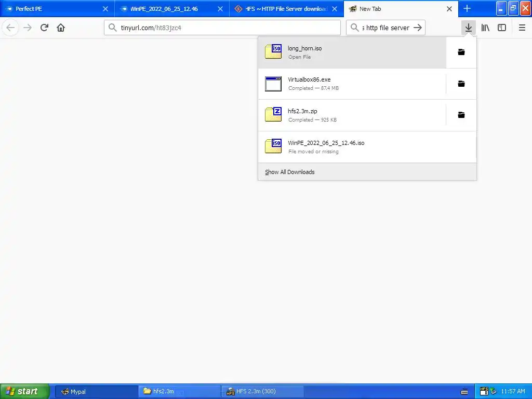
Task: Click the HFS tray icon
Action: (x=484, y=391)
